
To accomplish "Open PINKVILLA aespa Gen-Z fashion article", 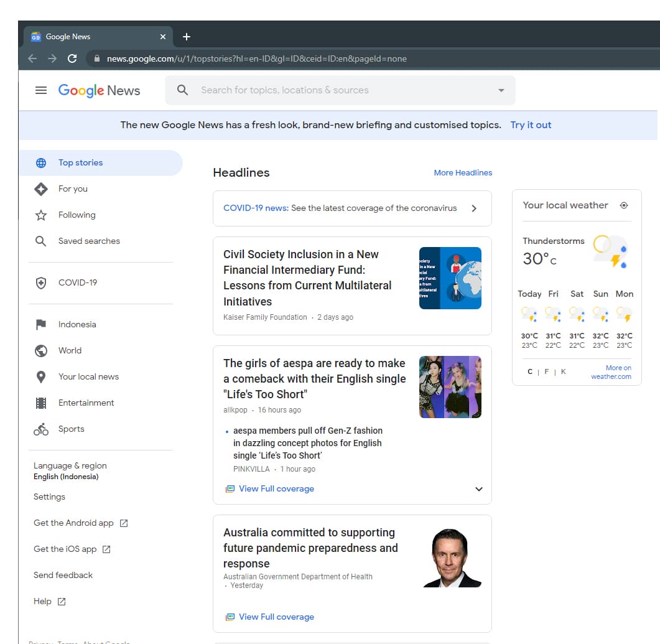I will [308, 443].
